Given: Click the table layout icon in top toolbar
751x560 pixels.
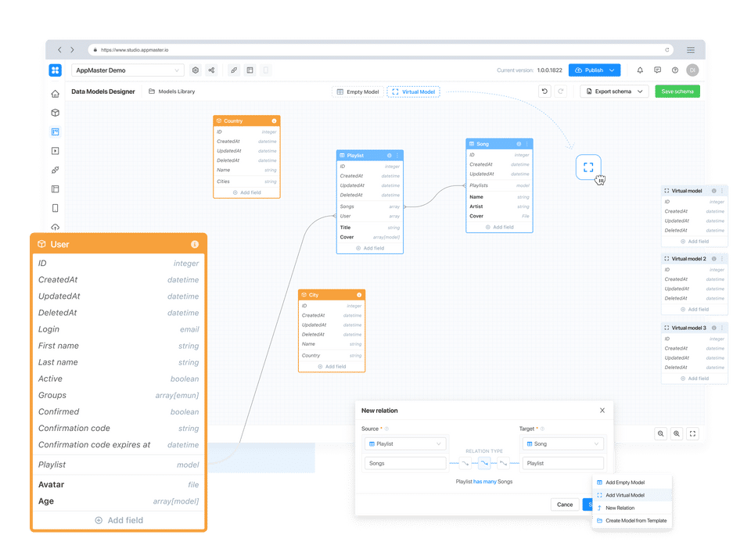Looking at the screenshot, I should 250,70.
